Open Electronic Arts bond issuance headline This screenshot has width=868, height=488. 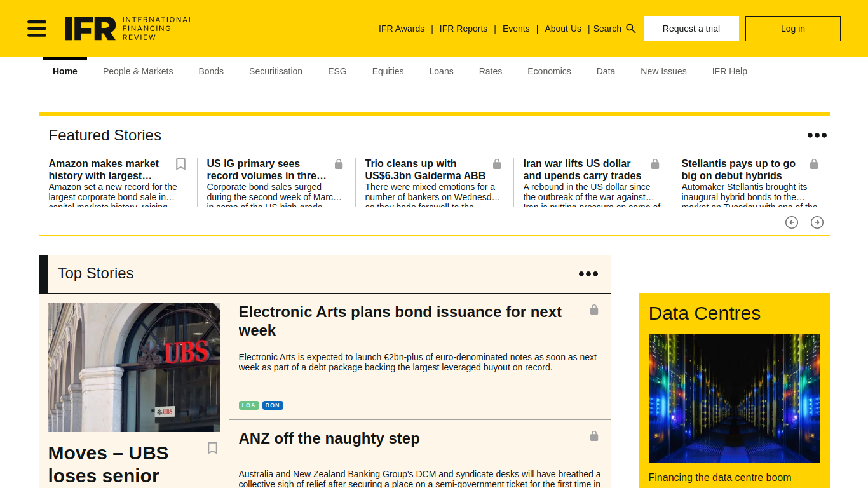(400, 321)
